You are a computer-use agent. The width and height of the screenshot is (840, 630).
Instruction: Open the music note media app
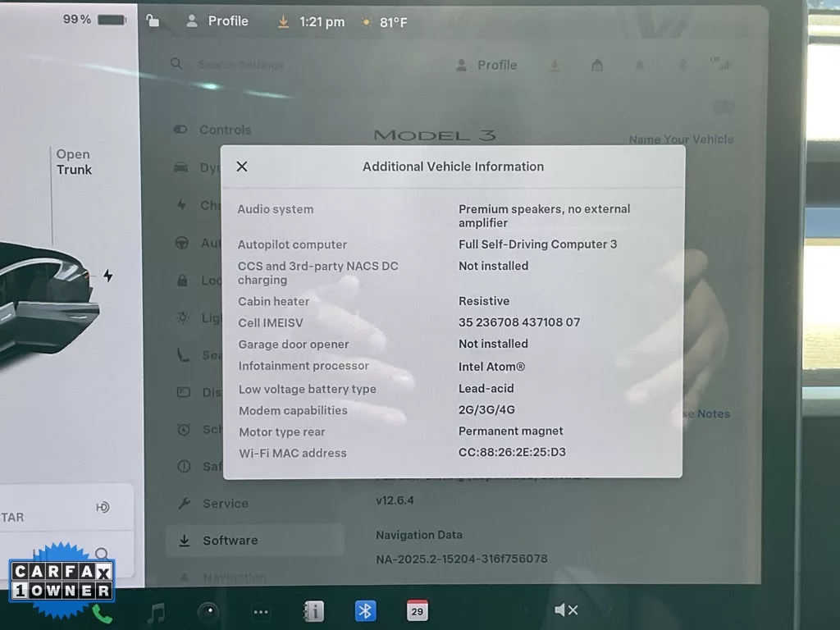(155, 612)
